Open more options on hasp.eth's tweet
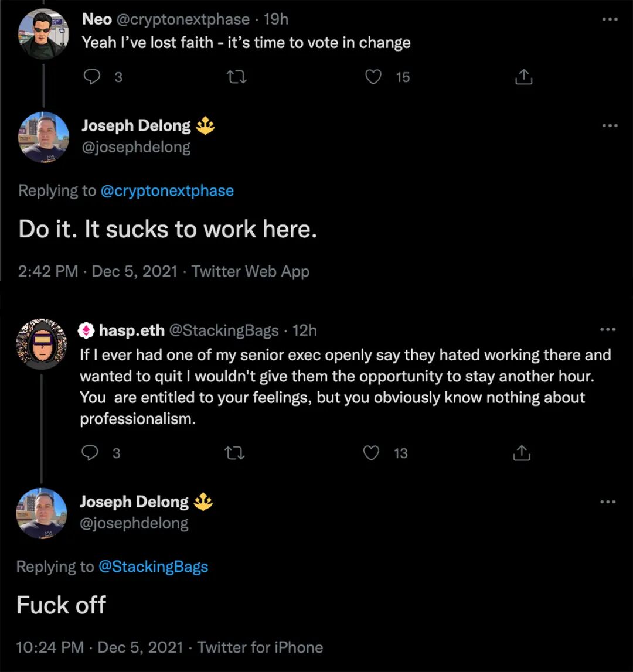Screen dimensions: 633x672 [x=608, y=330]
